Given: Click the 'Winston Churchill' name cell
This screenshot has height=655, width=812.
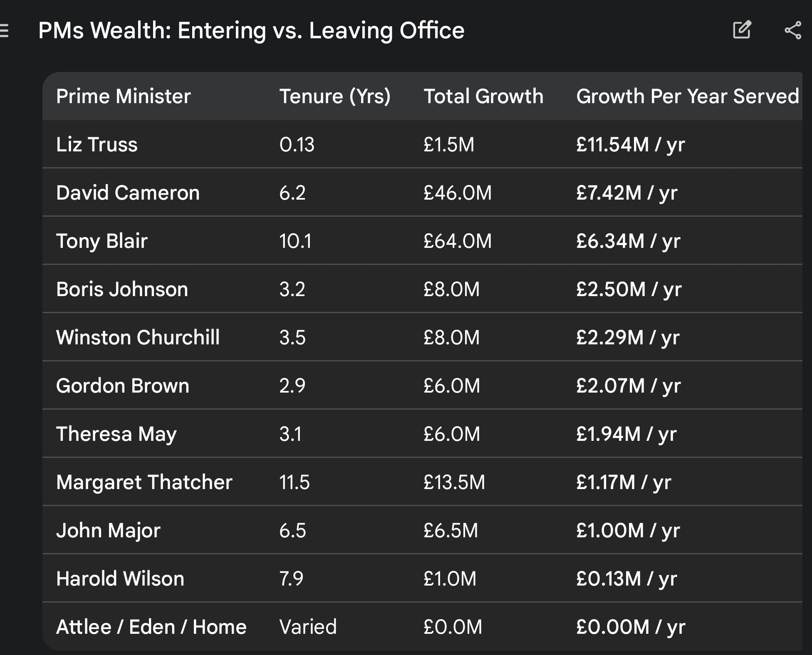Looking at the screenshot, I should [138, 338].
